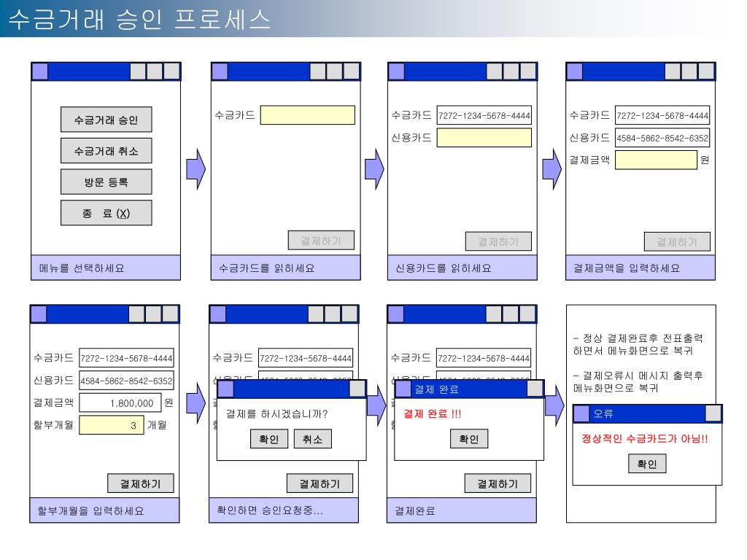Click lavender title icon of 할부개월을 입력하세요 window

point(39,314)
